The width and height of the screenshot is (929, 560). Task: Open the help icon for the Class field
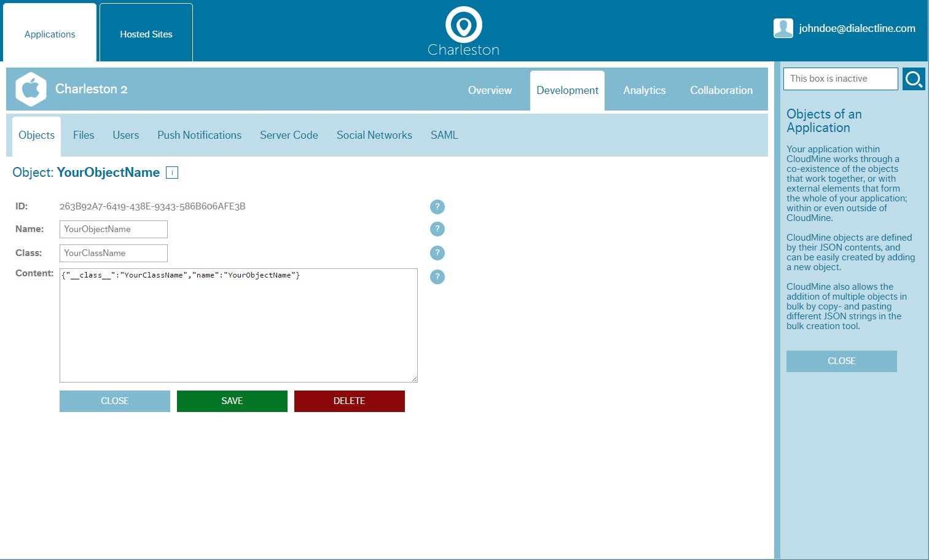(x=437, y=253)
